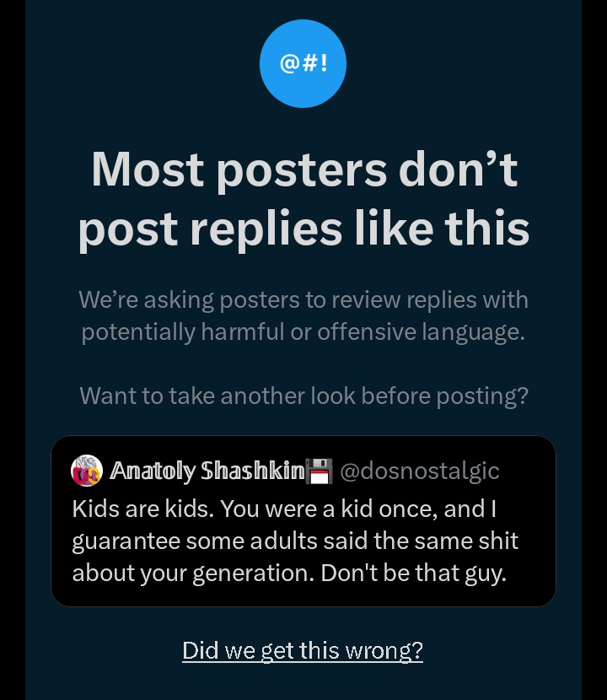
Task: Click the word "guarantee" in the reply
Action: click(126, 542)
